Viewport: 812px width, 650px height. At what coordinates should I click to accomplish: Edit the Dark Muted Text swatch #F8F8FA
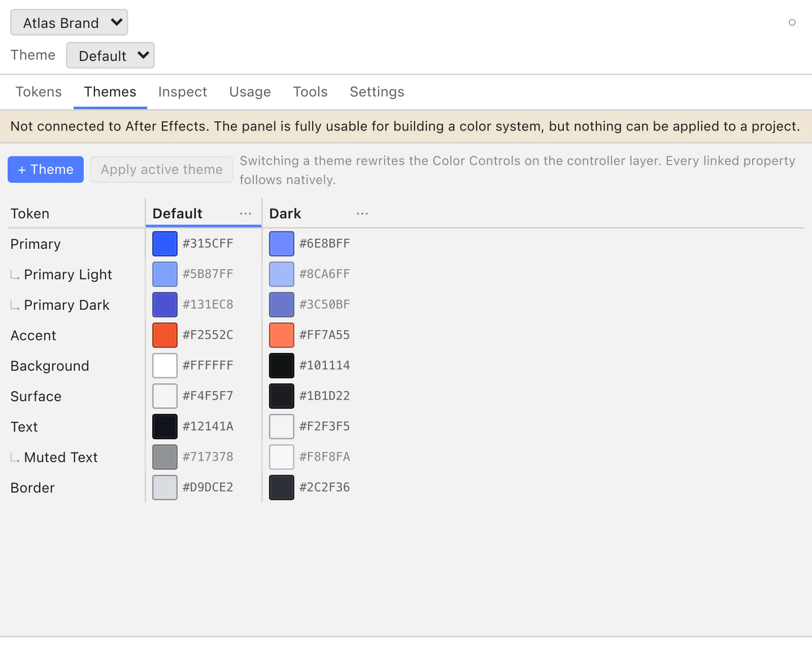point(282,457)
